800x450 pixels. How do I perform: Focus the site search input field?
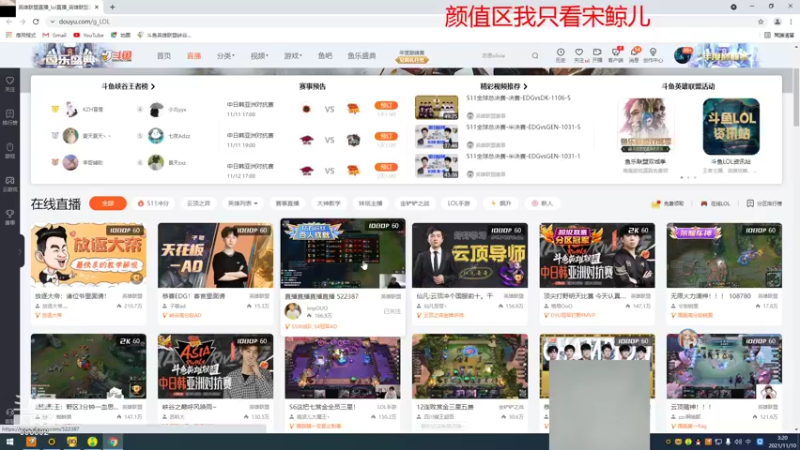503,56
